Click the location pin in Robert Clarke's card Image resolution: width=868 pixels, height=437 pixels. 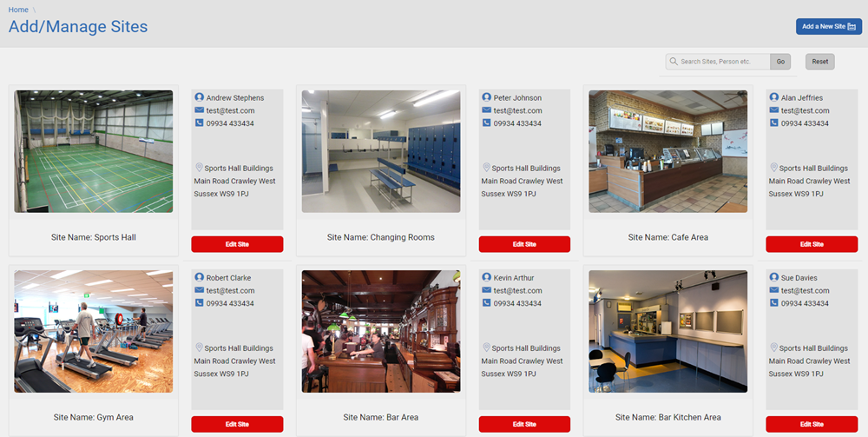[x=200, y=348]
